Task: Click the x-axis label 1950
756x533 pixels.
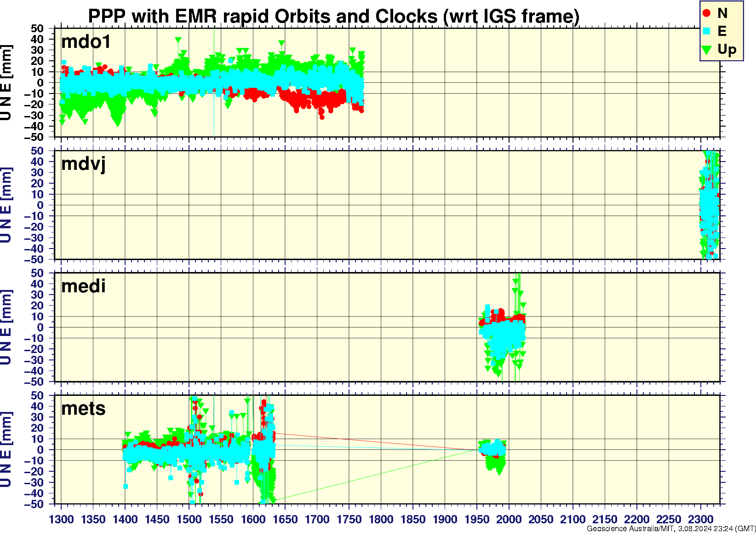Action: [x=477, y=519]
